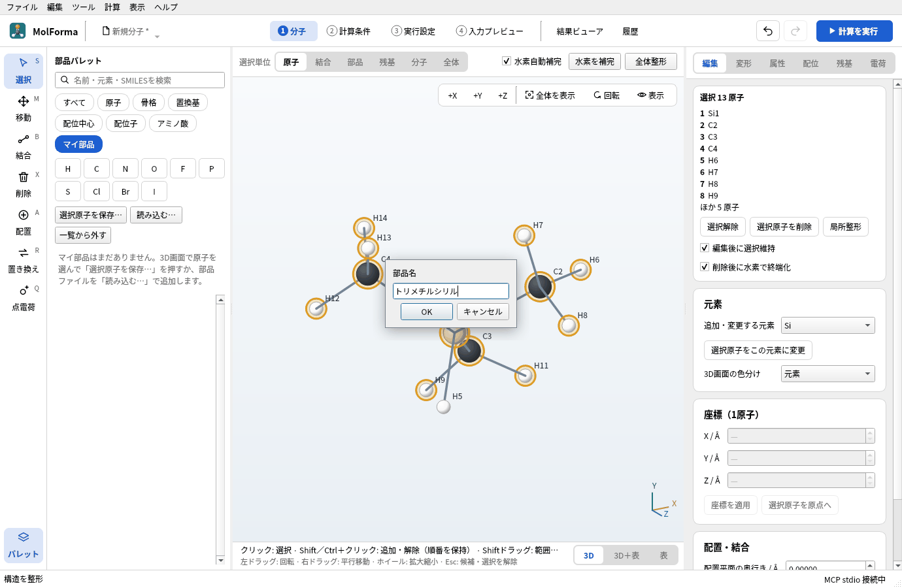902x588 pixels.
Task: Click the search magnifier in parts palette
Action: pos(65,80)
